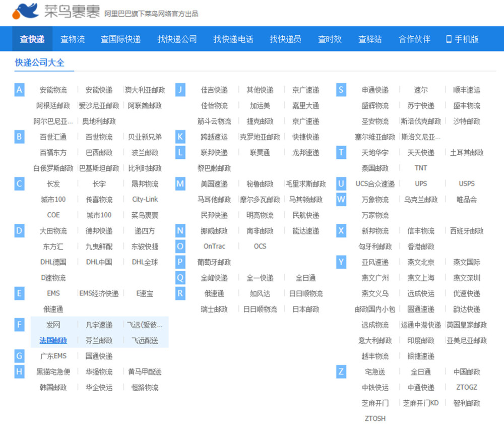Image resolution: width=504 pixels, height=431 pixels.
Task: Jump to letter J index badge
Action: coord(180,90)
